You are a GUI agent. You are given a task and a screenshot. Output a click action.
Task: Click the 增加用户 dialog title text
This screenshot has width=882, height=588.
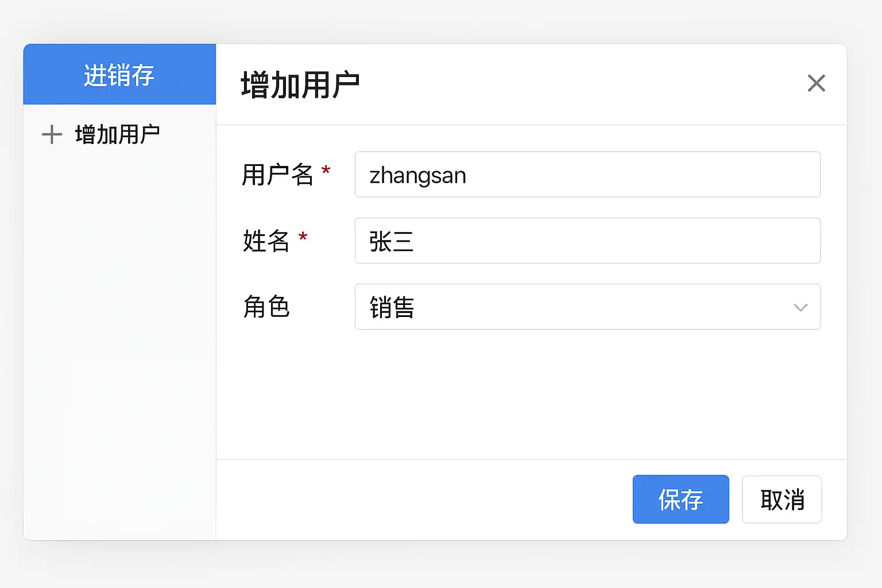point(300,85)
